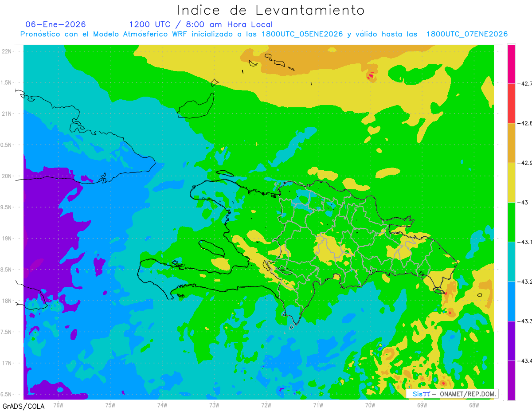Click the yellow legend swatch above -43
The image size is (532, 411).
[x=511, y=182]
